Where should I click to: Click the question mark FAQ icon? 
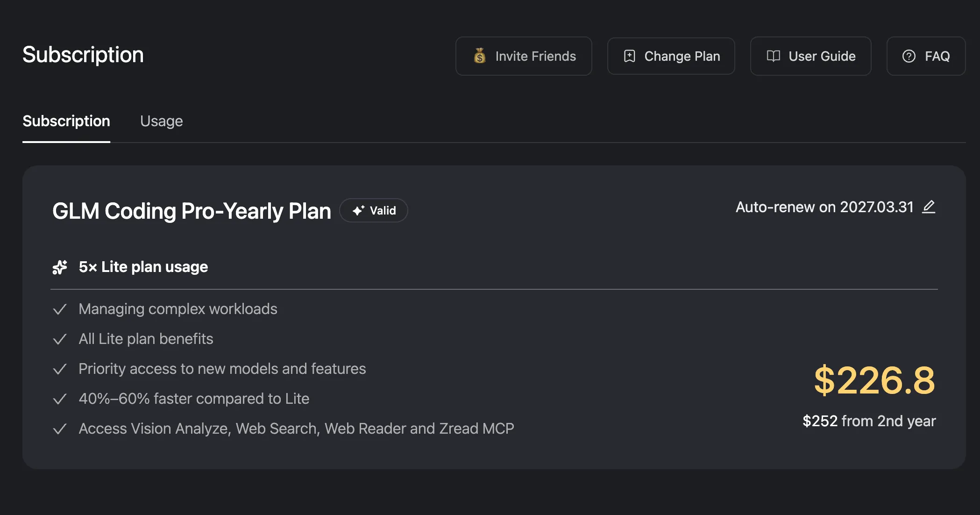click(909, 56)
